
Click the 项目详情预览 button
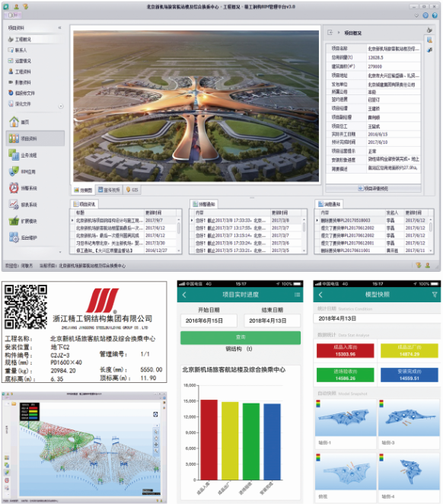click(373, 188)
